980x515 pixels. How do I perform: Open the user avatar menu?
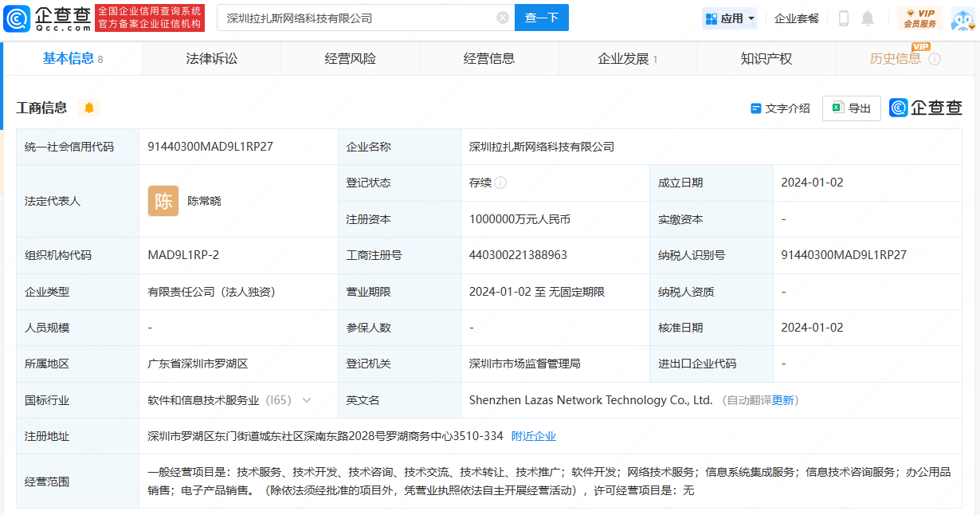point(962,19)
